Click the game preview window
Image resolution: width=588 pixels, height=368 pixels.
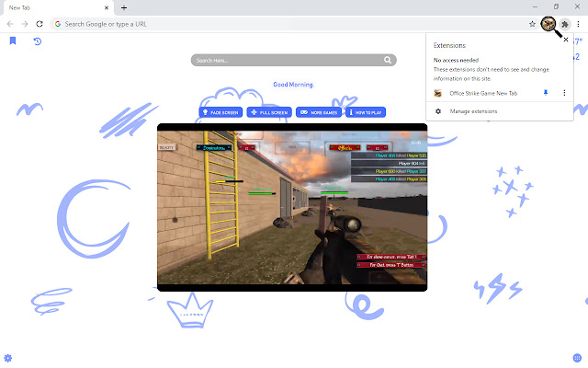[x=292, y=207]
